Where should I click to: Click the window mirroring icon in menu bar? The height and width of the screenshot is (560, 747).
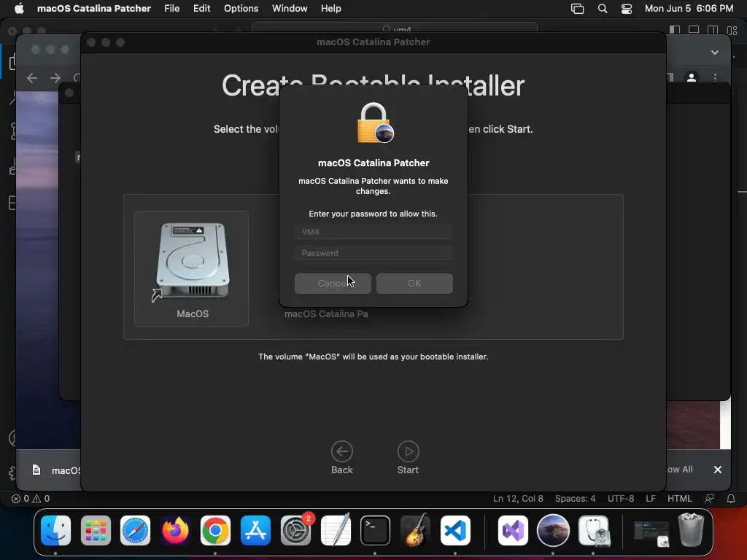[x=578, y=9]
